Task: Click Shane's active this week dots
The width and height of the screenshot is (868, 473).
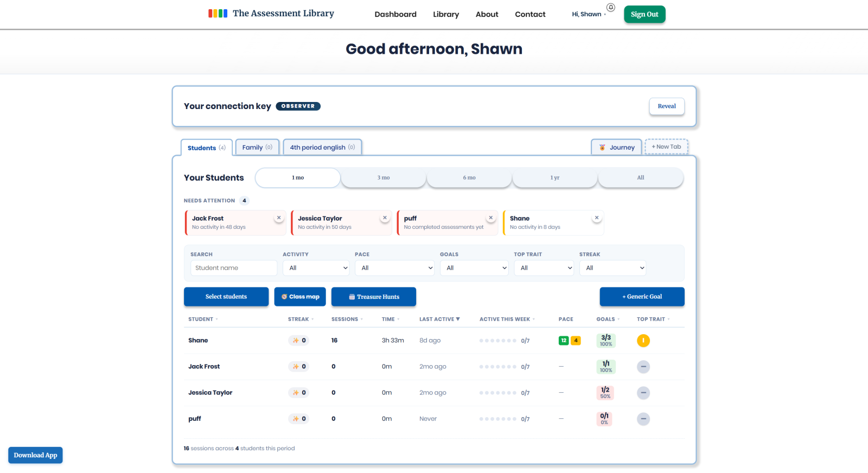Action: pos(498,341)
